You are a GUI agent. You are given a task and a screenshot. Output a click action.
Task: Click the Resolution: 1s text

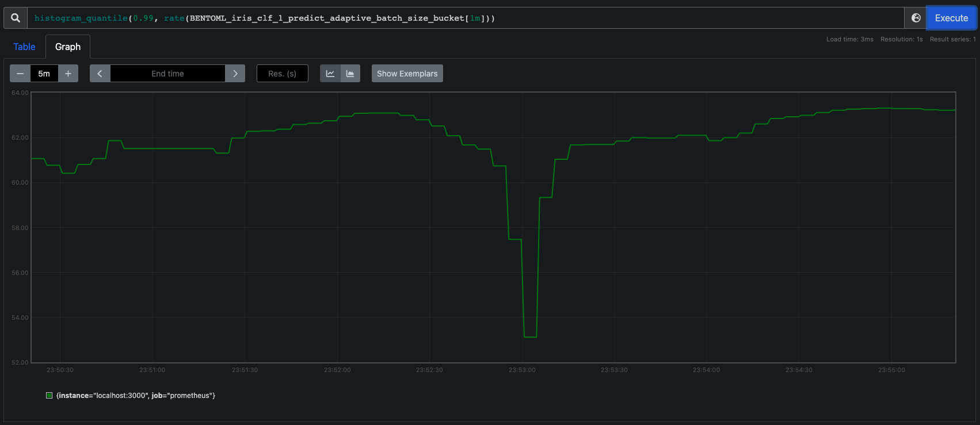tap(902, 39)
